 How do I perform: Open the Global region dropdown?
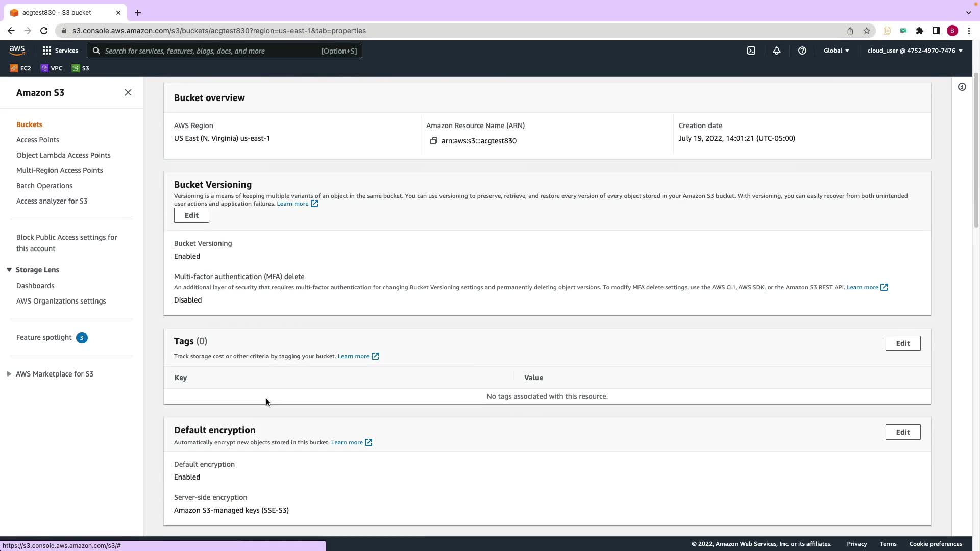(x=836, y=51)
